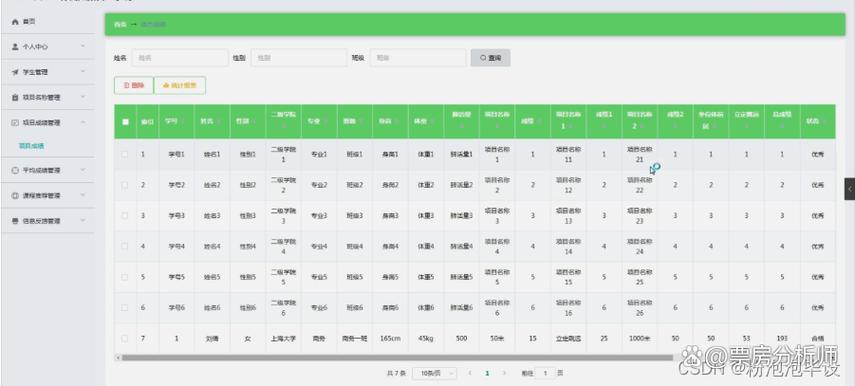Go to the next page arrow in pagination
This screenshot has width=855, height=386.
coord(504,373)
